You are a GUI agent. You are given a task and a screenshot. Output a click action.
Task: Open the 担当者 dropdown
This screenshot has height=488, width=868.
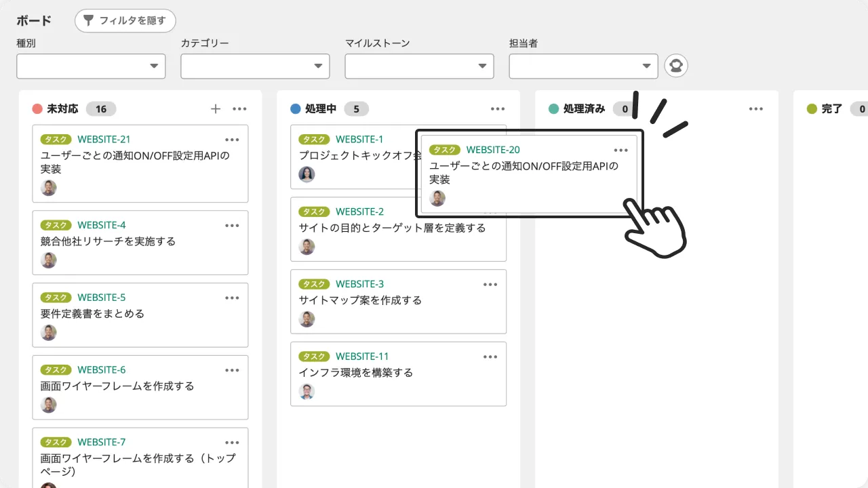click(583, 66)
